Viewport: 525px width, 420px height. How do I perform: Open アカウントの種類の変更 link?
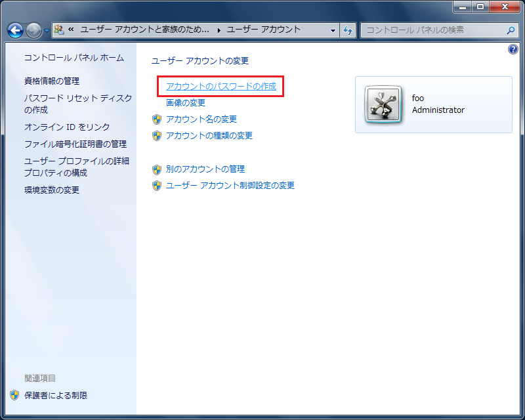209,136
